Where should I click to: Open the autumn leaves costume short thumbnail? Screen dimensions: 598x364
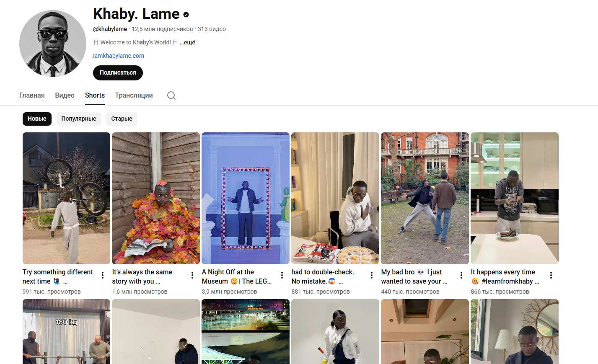pos(156,198)
